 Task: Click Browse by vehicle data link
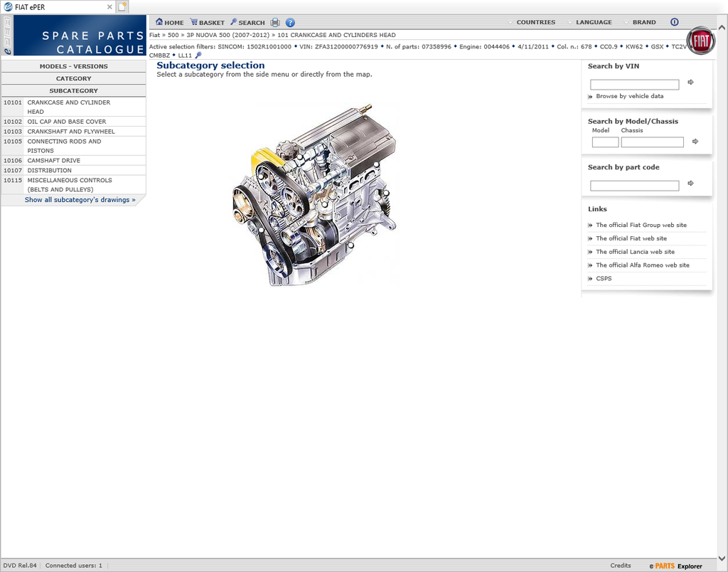click(630, 96)
